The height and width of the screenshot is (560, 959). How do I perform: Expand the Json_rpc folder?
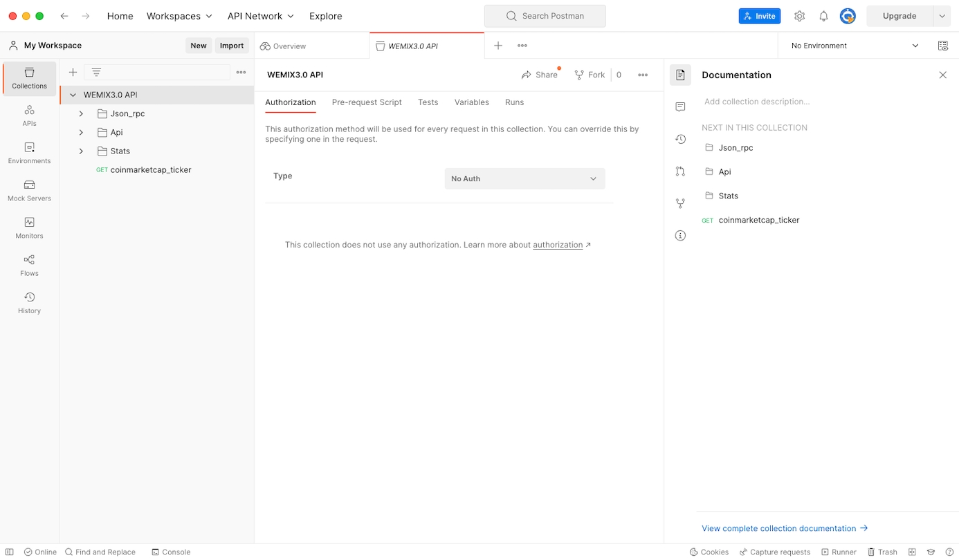coord(81,113)
